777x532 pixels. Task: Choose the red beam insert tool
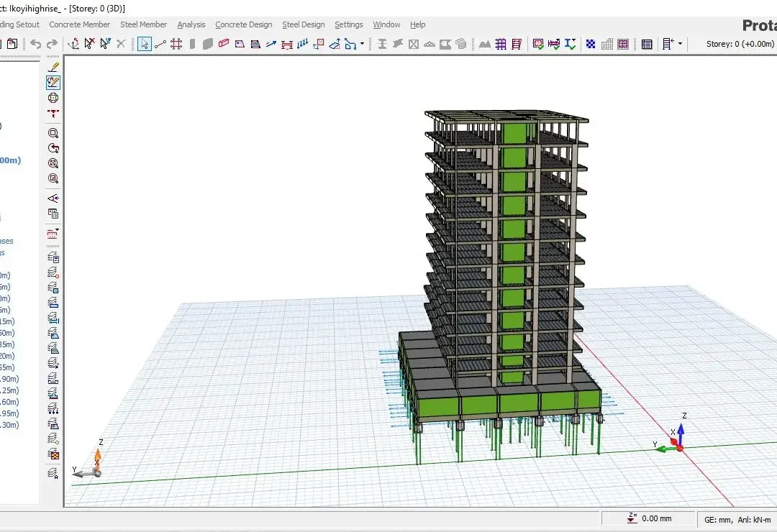pyautogui.click(x=224, y=44)
